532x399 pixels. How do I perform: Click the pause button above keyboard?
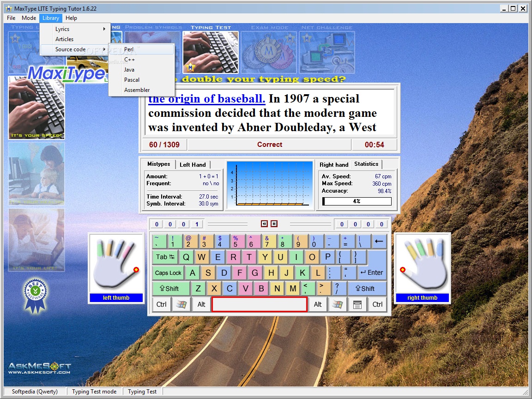[x=274, y=224]
